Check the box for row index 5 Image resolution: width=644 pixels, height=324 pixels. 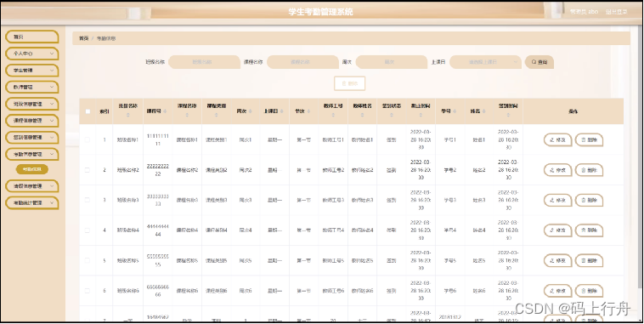pos(87,260)
